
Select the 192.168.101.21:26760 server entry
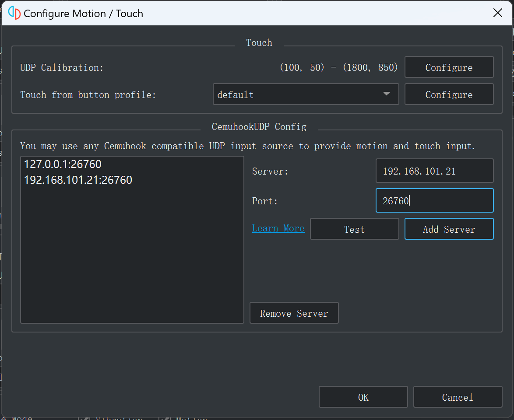click(x=78, y=180)
